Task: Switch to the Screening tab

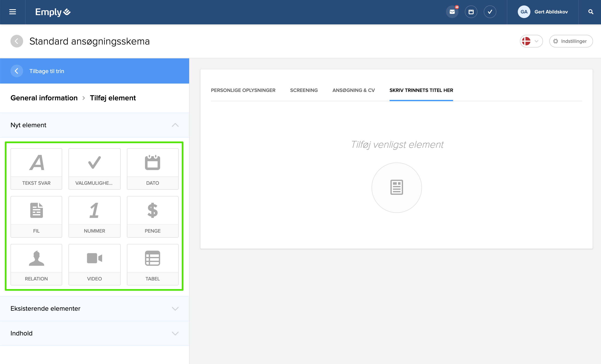Action: click(x=304, y=90)
